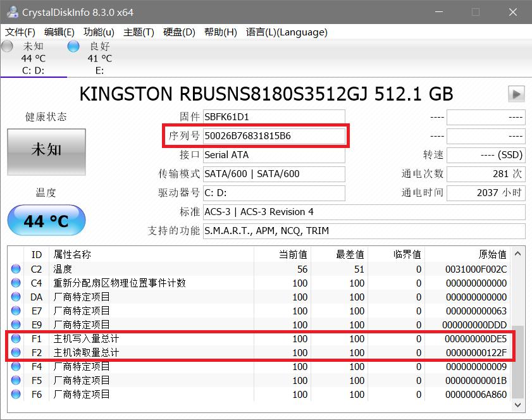Click the firmware field SBFK61D1
This screenshot has width=532, height=420.
274,117
